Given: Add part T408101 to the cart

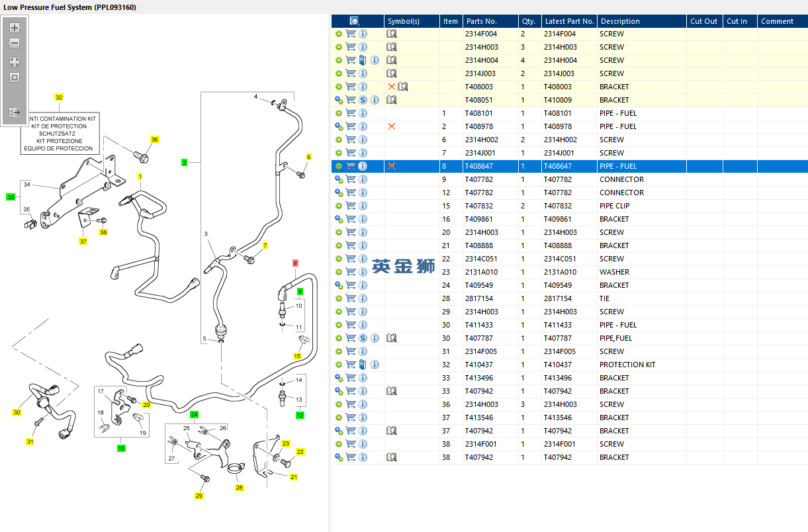Looking at the screenshot, I should pyautogui.click(x=351, y=113).
